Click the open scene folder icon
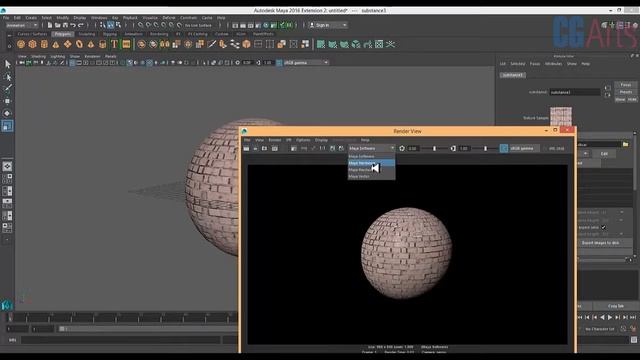The height and width of the screenshot is (360, 640). coord(58,25)
